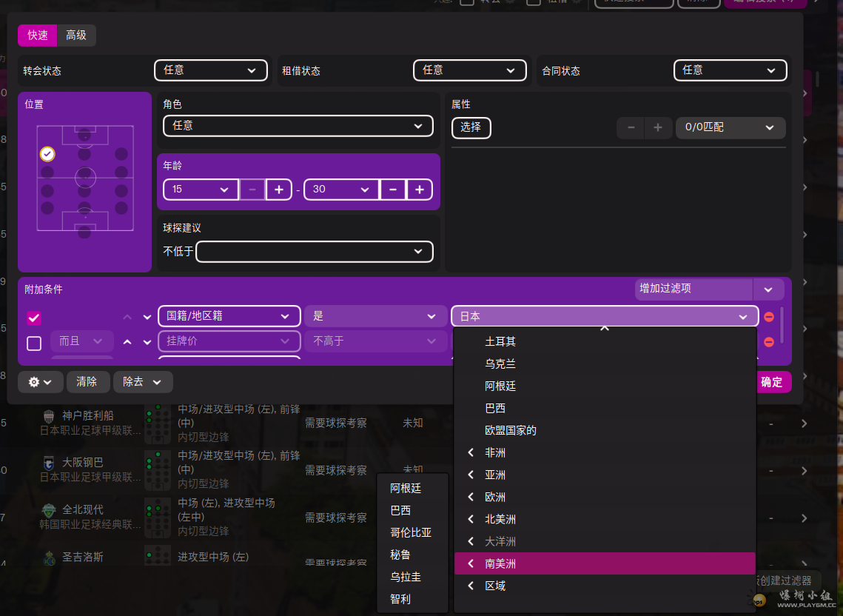
Task: Click the 大阪钢巴 club badge
Action: (x=49, y=463)
